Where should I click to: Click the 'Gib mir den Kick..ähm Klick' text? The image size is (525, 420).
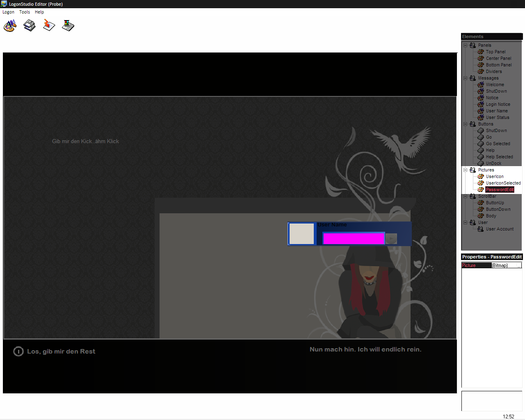(x=85, y=141)
